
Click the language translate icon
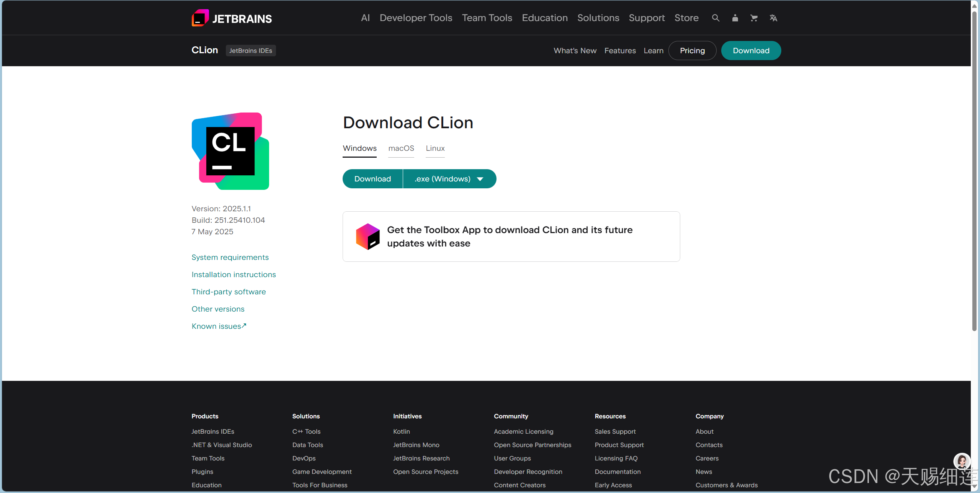click(x=773, y=18)
